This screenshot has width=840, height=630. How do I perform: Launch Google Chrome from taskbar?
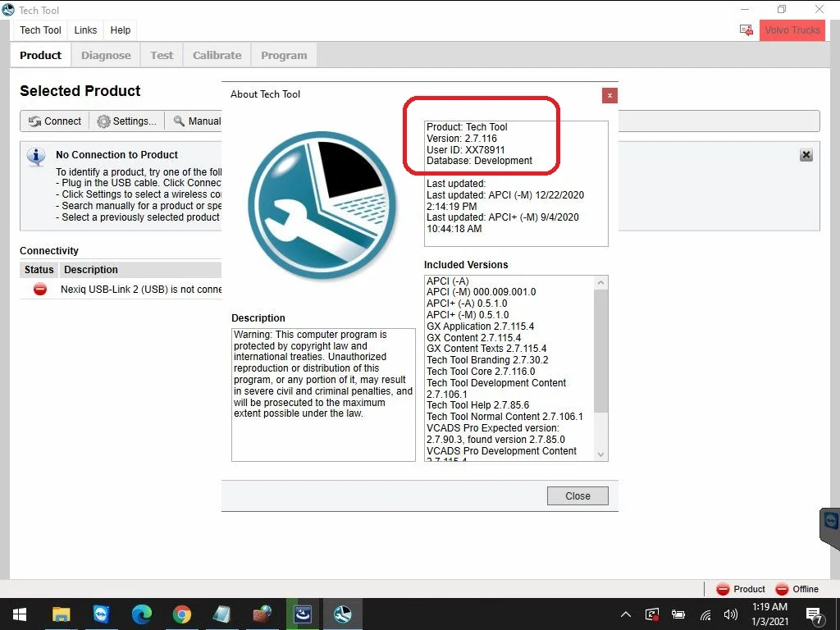pyautogui.click(x=181, y=614)
